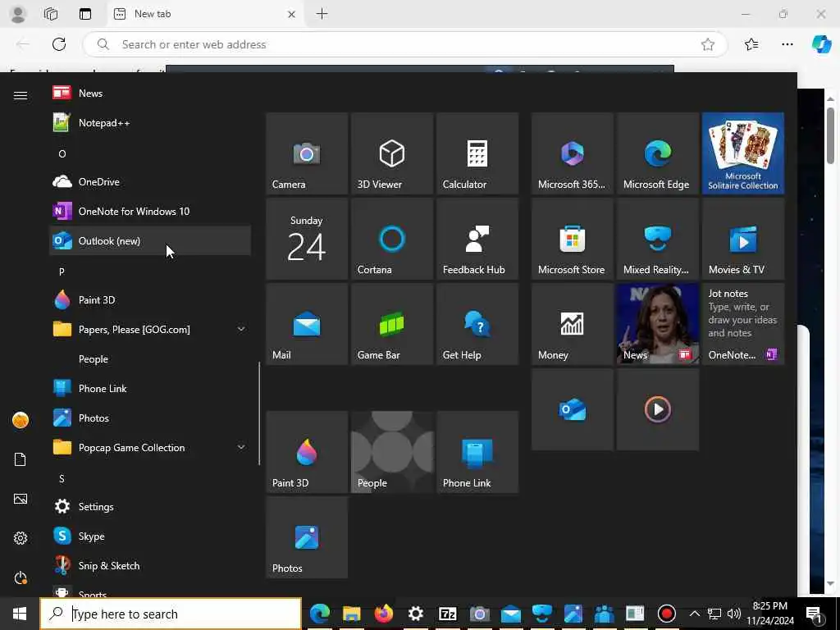Open the Sunday 24 calendar tile
This screenshot has height=630, width=840.
(307, 239)
